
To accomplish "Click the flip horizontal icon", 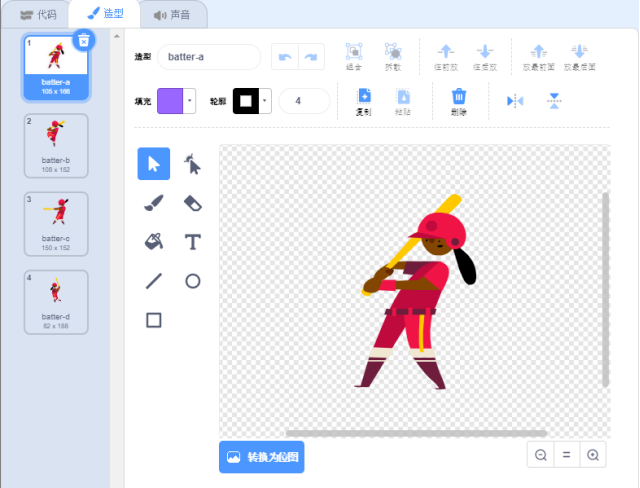I will click(515, 101).
